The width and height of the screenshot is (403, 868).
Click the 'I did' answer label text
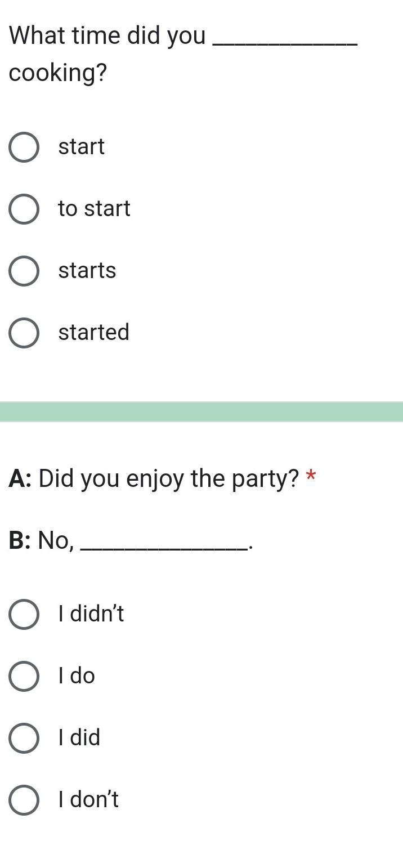tap(79, 737)
